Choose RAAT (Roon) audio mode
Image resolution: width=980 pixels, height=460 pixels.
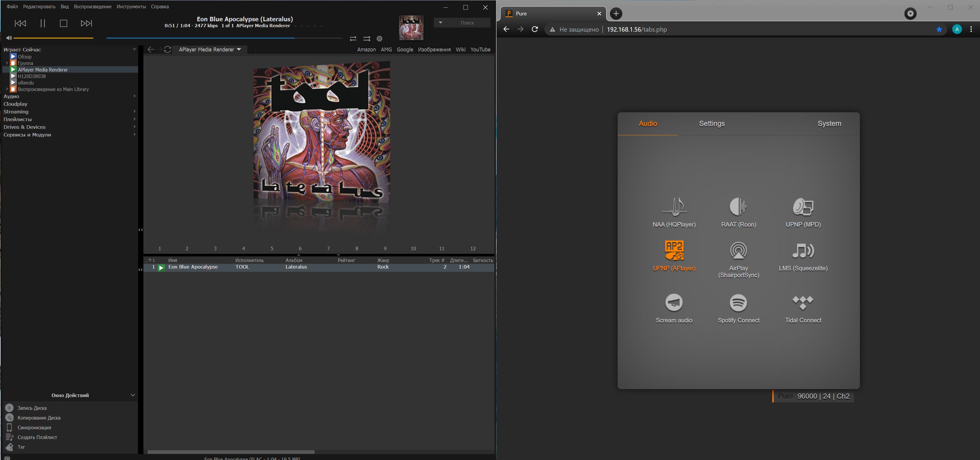(x=738, y=207)
